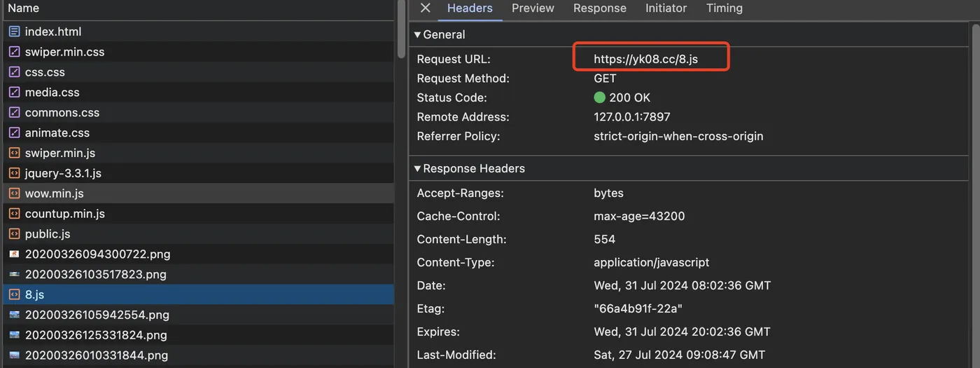Click the green 200 OK status dot

click(x=599, y=98)
